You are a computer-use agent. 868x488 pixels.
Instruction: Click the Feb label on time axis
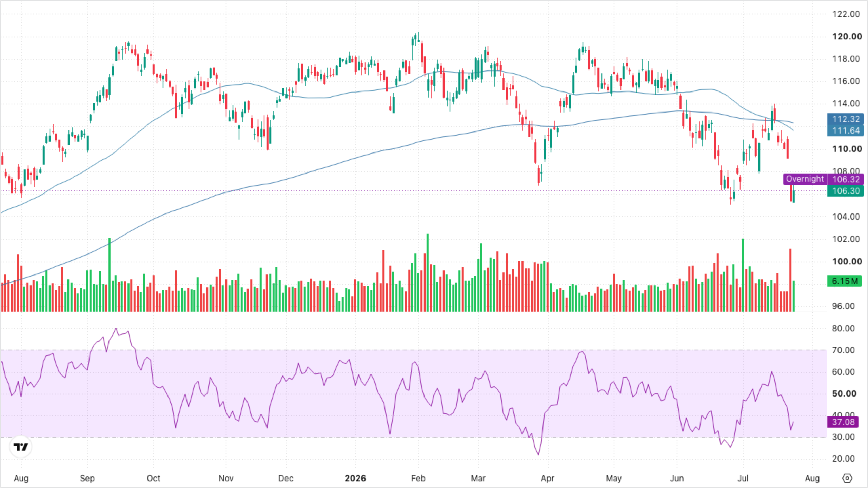pyautogui.click(x=418, y=478)
